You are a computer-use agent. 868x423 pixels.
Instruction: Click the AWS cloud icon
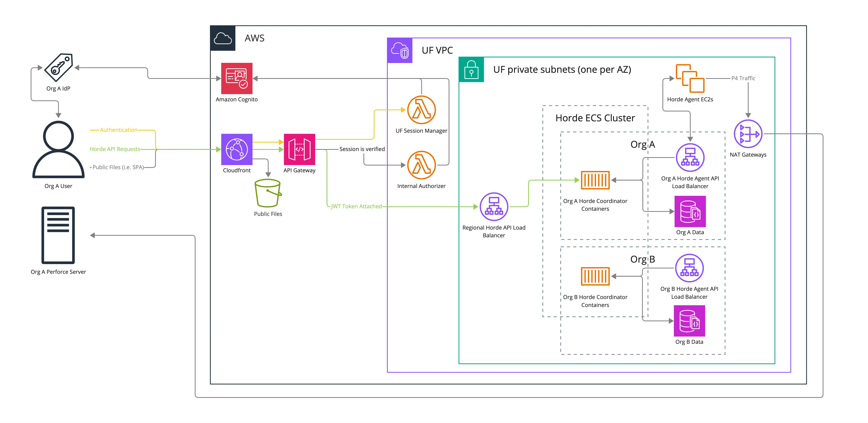(223, 38)
